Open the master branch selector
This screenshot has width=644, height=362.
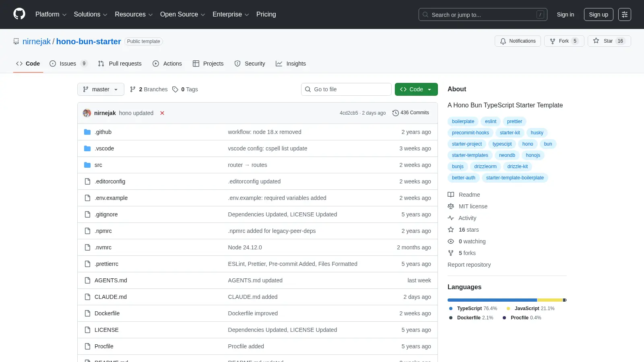click(101, 89)
